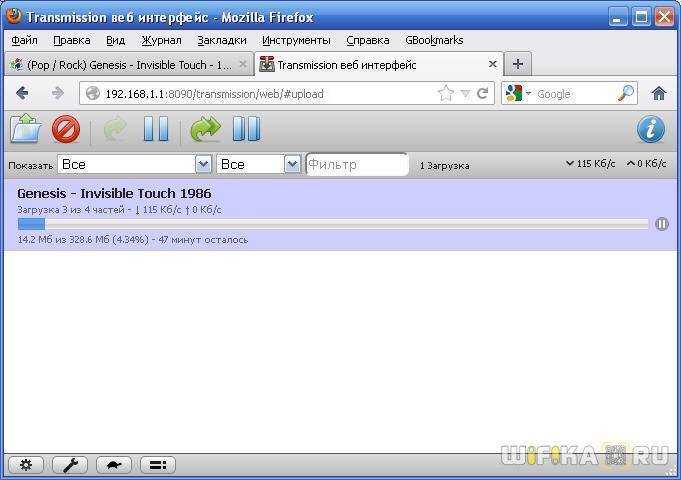Click '14.2 Мб из 328.6 Мб' status line
The width and height of the screenshot is (681, 480).
tap(132, 240)
